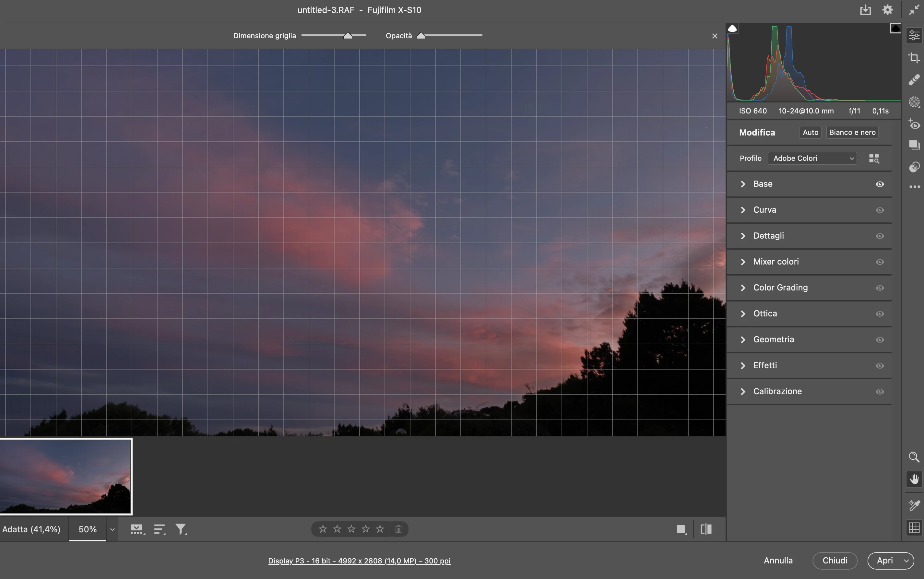Adjust the Opacità slider handle
Screen dimensions: 924x579
point(421,36)
